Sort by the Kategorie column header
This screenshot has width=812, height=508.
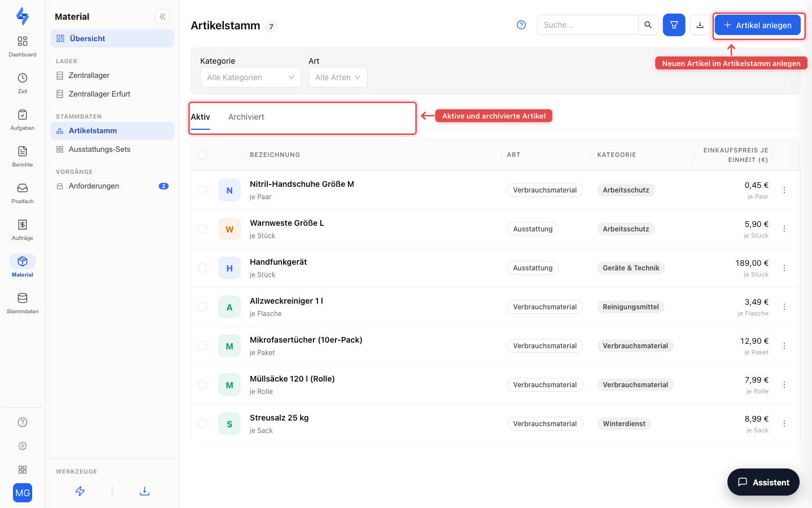(x=616, y=155)
